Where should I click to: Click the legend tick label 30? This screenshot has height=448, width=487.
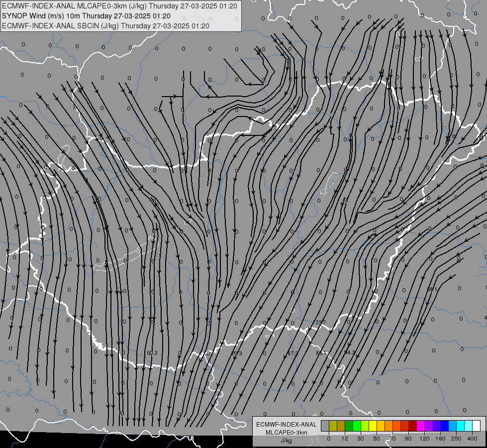pos(361,439)
